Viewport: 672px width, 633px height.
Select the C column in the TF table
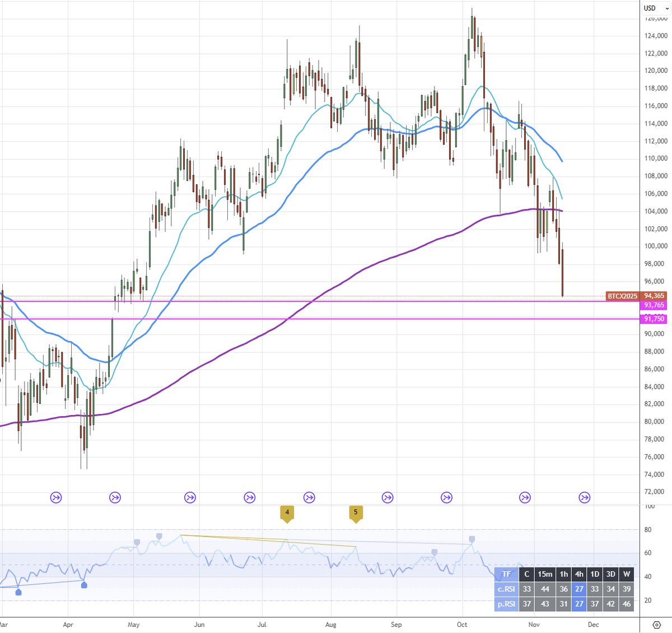pos(526,574)
